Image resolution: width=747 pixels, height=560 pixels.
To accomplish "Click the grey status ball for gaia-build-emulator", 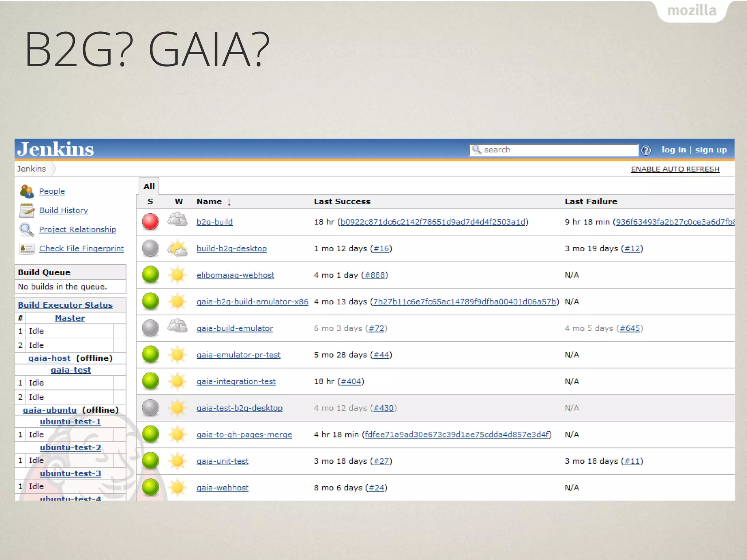I will (150, 328).
